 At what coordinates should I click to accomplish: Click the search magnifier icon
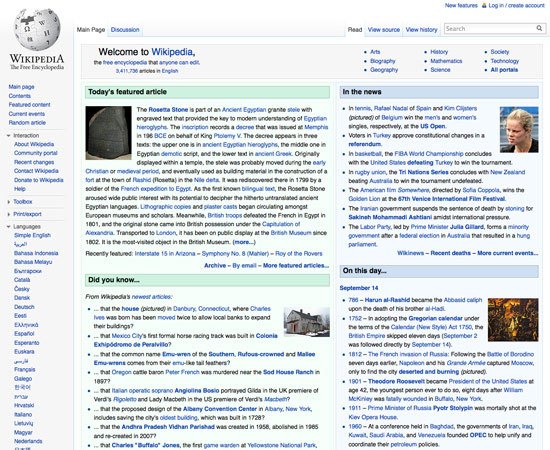click(x=539, y=28)
